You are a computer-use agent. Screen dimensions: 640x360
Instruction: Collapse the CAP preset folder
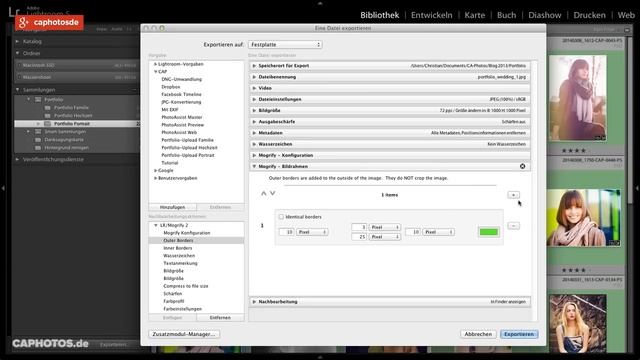click(156, 71)
